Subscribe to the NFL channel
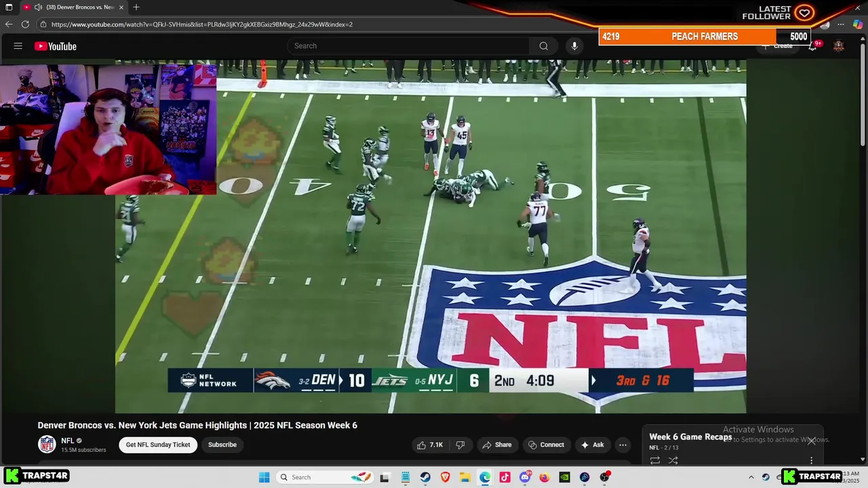This screenshot has width=868, height=488. (222, 445)
